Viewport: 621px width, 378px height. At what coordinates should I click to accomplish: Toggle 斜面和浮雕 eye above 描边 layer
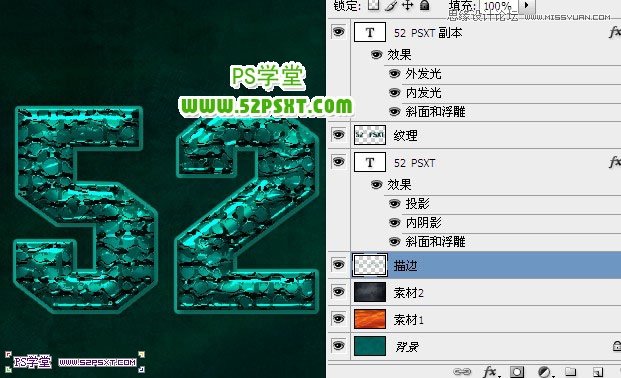coord(394,241)
